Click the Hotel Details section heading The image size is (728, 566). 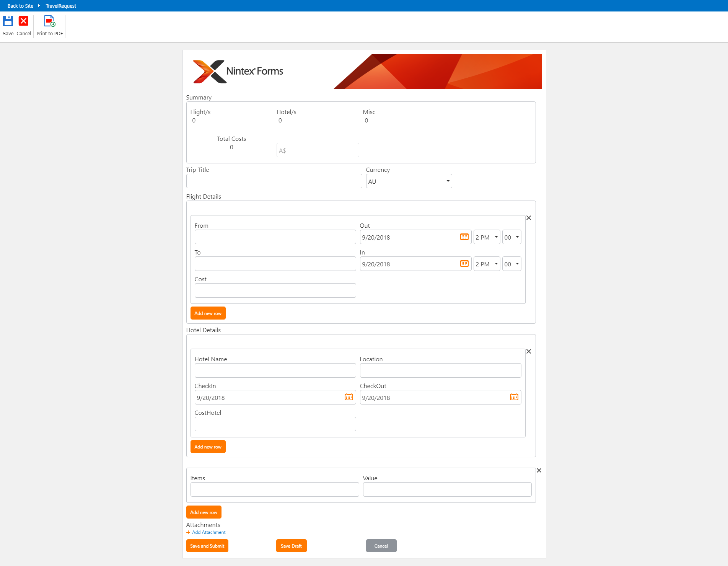[203, 330]
